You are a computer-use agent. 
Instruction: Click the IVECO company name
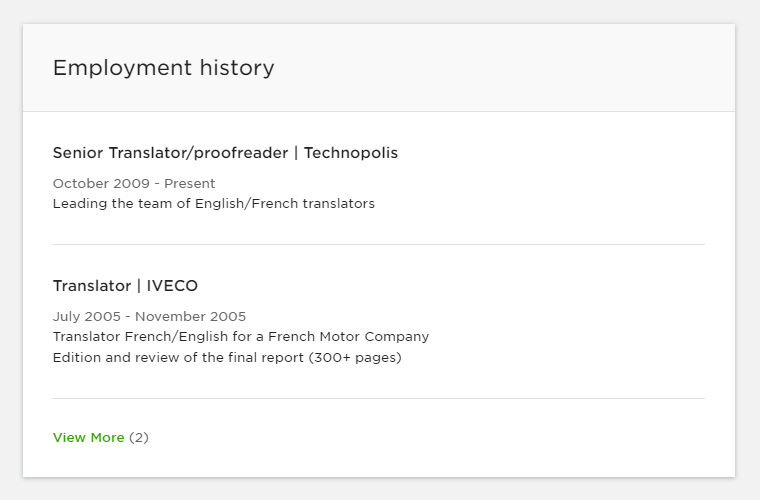[x=172, y=286]
